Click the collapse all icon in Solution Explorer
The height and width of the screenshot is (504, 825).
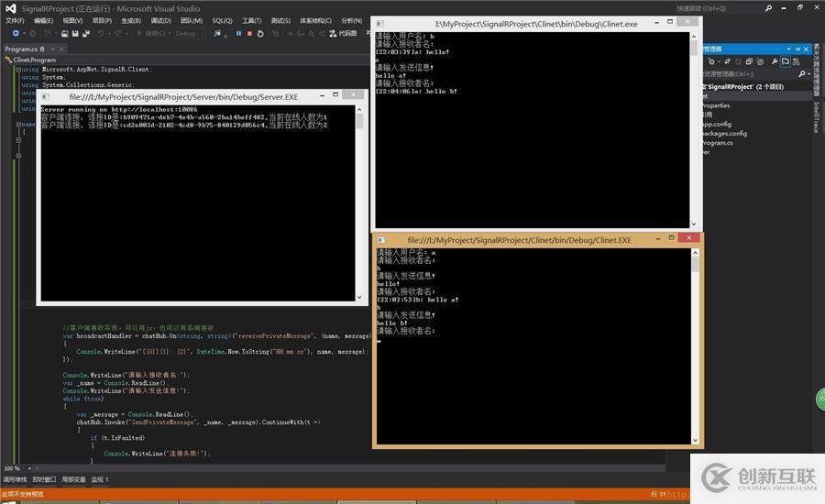[x=749, y=61]
